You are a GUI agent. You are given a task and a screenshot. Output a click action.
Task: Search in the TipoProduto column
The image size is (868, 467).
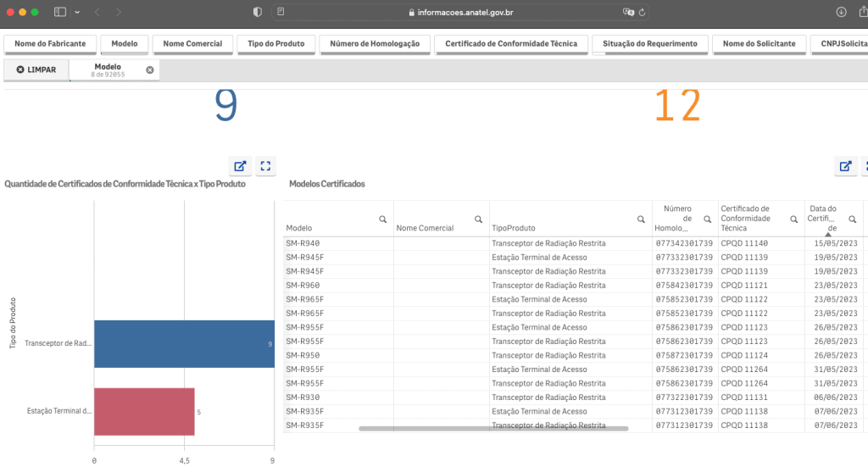pos(641,220)
